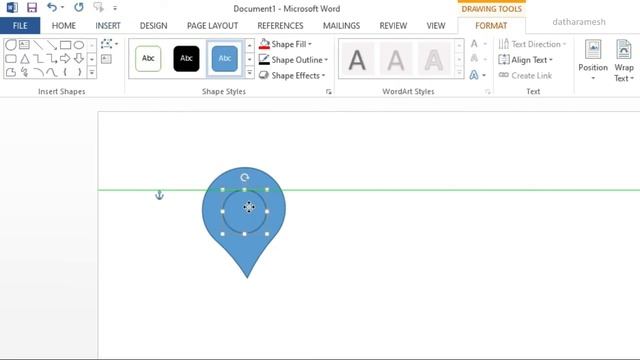This screenshot has height=360, width=640.
Task: Switch to the MAILINGS tab
Action: pyautogui.click(x=341, y=26)
